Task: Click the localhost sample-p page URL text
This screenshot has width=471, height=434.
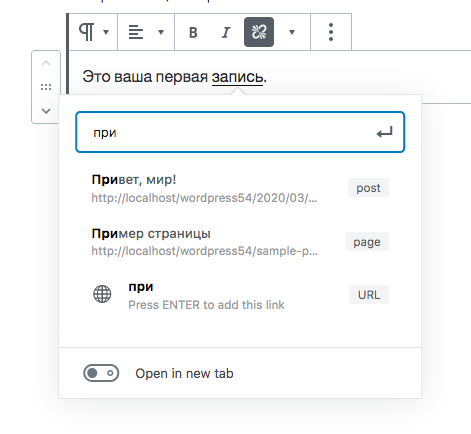Action: click(205, 251)
